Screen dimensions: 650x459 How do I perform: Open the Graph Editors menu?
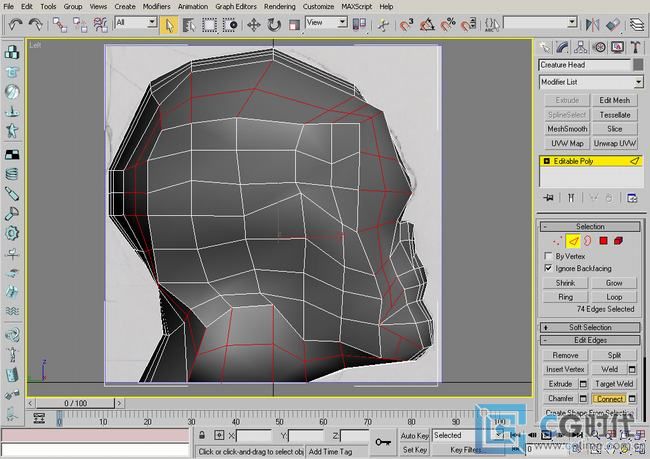(236, 7)
